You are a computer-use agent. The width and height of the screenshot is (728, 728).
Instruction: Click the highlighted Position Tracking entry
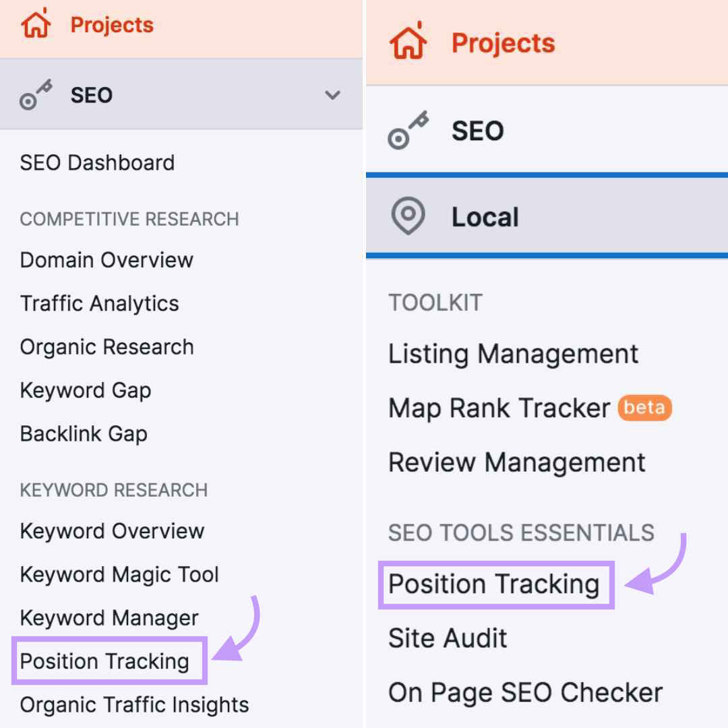coord(109,661)
